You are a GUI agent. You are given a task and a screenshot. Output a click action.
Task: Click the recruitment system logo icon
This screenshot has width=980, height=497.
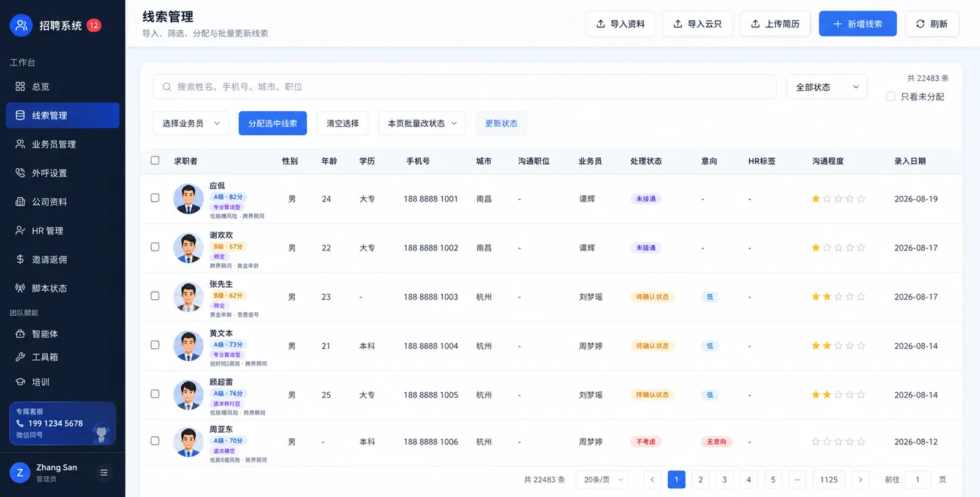[21, 25]
